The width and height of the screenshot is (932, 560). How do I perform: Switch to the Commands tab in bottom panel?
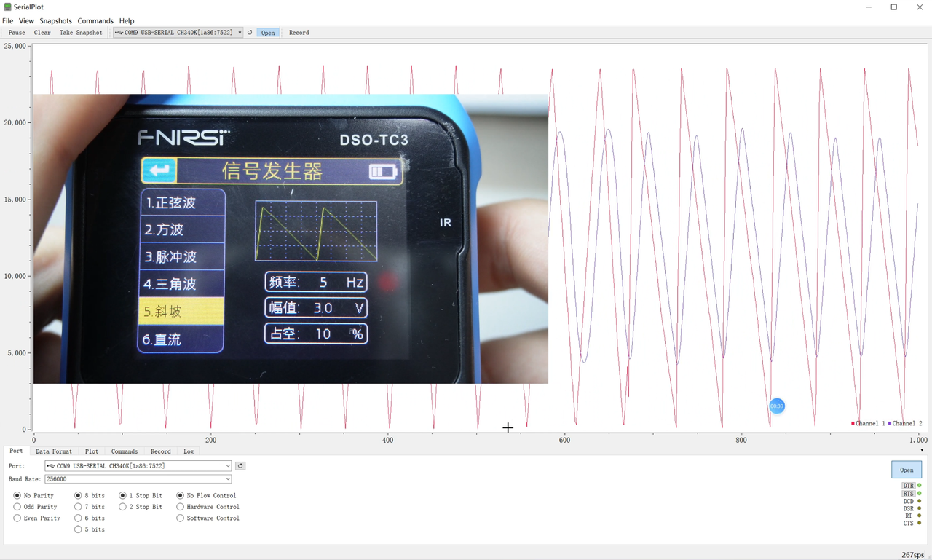(x=125, y=451)
